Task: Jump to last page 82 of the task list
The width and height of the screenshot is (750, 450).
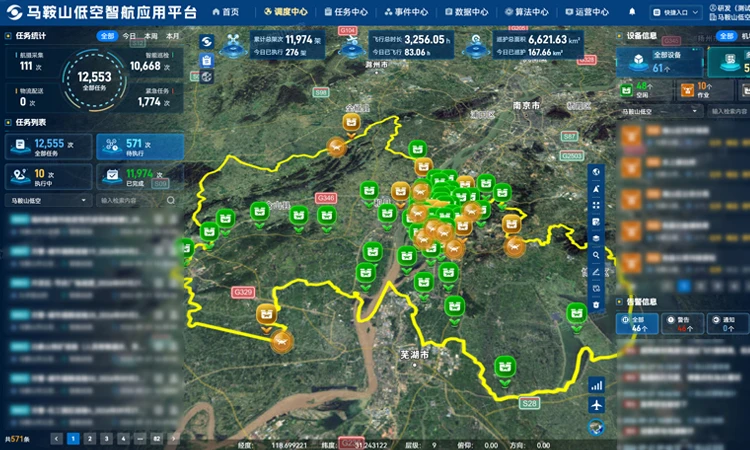Action: 156,438
